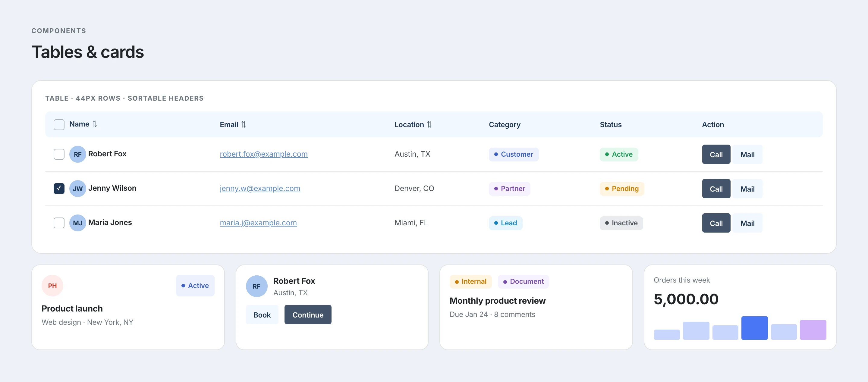Sort by the Email column arrows icon

(243, 125)
